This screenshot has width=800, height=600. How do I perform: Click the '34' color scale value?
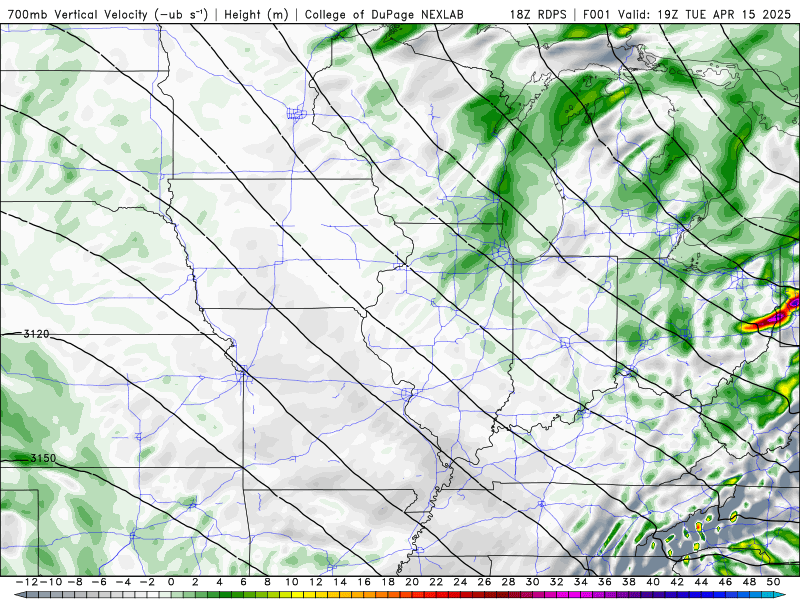pos(581,582)
